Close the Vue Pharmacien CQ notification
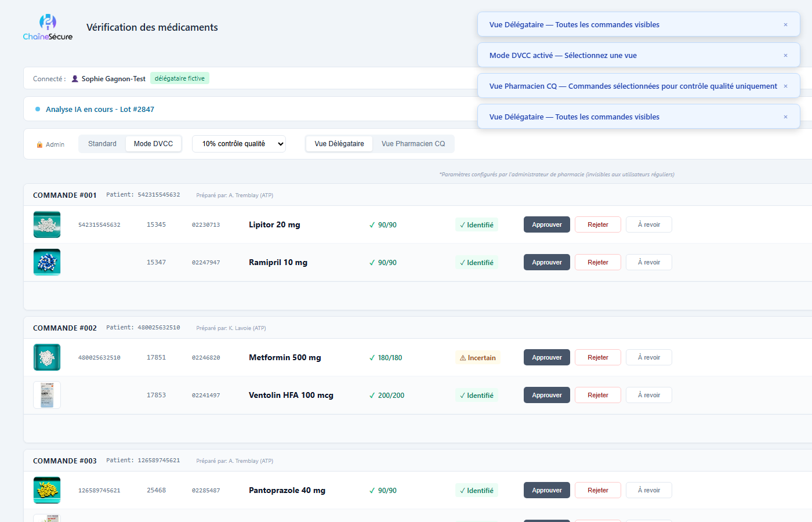812x522 pixels. pos(785,86)
